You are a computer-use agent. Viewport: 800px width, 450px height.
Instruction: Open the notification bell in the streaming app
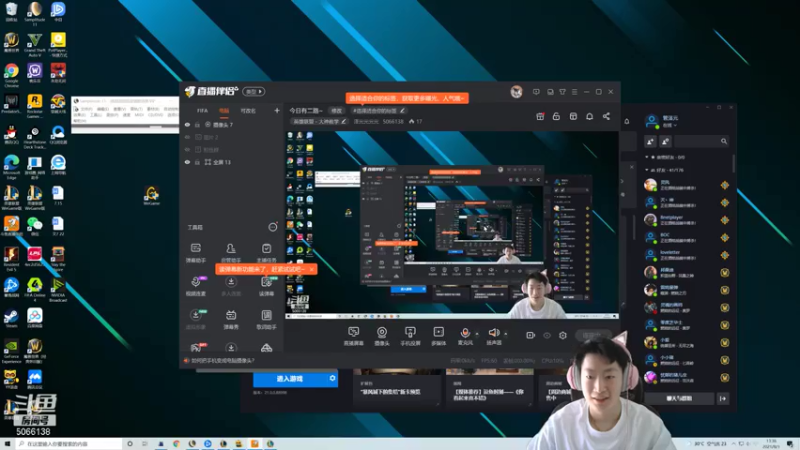click(589, 116)
